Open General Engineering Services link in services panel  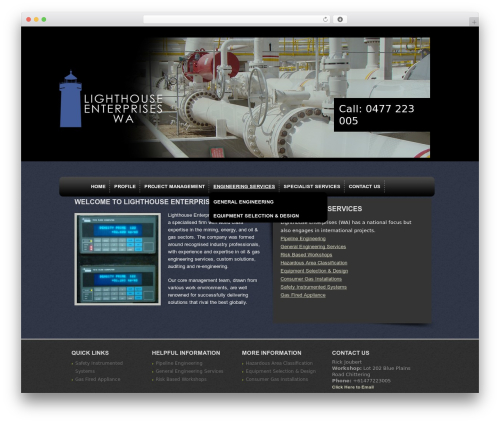pyautogui.click(x=313, y=247)
